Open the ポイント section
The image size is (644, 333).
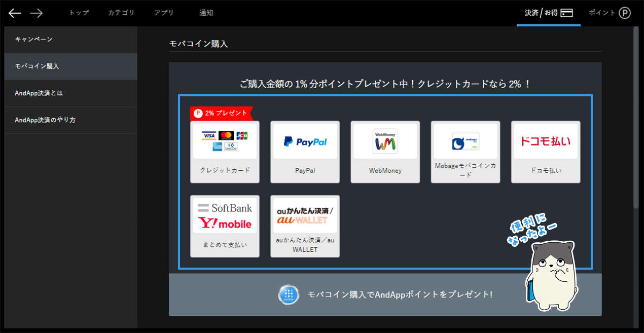coord(609,13)
